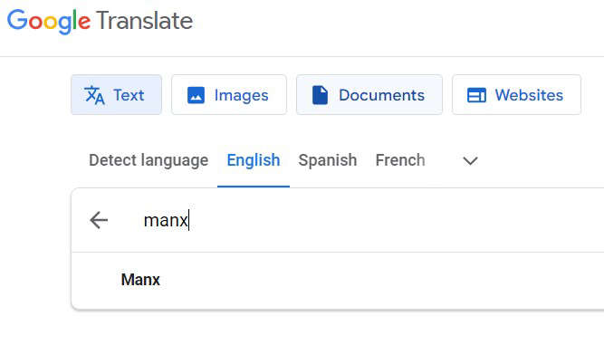This screenshot has width=604, height=364.
Task: Open Documents translation mode
Action: click(369, 95)
